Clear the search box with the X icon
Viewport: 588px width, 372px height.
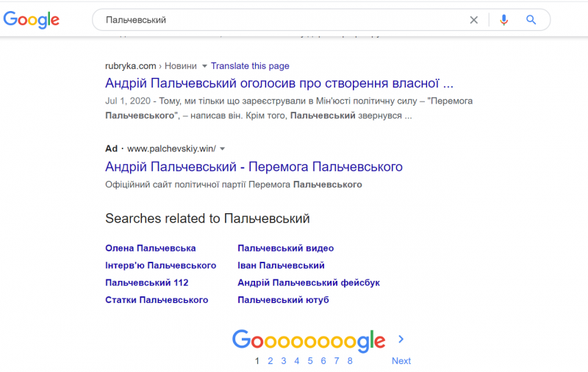click(474, 20)
